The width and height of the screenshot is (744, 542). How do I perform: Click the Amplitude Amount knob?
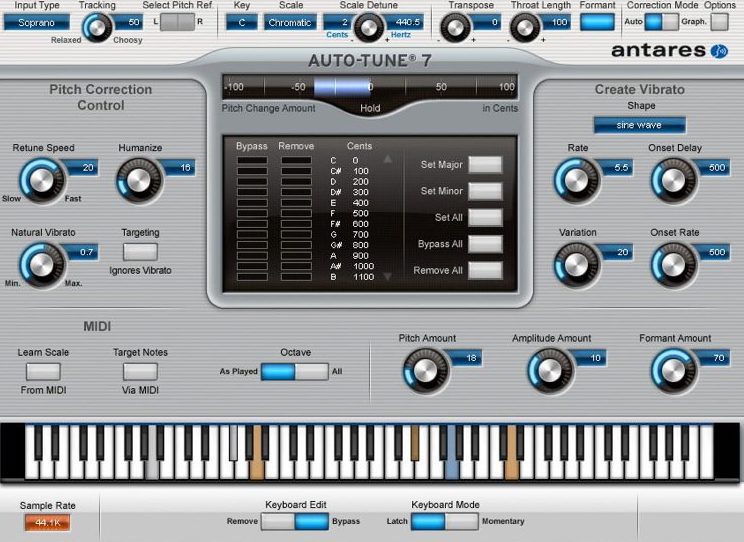click(550, 371)
